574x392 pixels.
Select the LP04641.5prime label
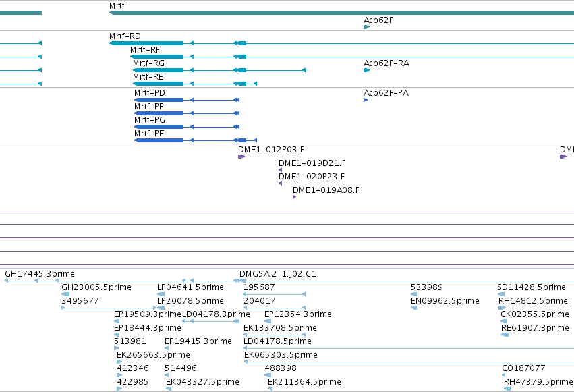point(190,287)
